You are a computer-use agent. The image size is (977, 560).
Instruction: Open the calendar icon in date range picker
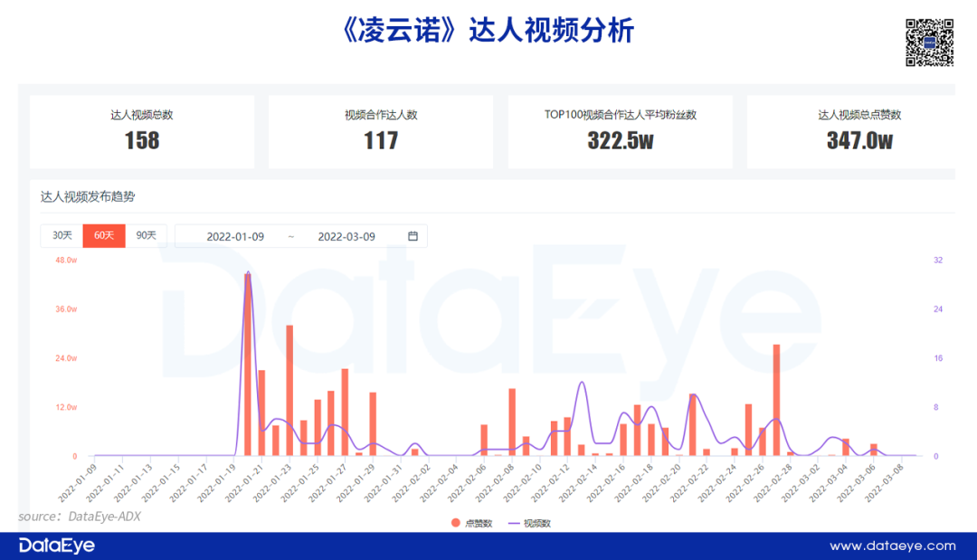[x=413, y=236]
